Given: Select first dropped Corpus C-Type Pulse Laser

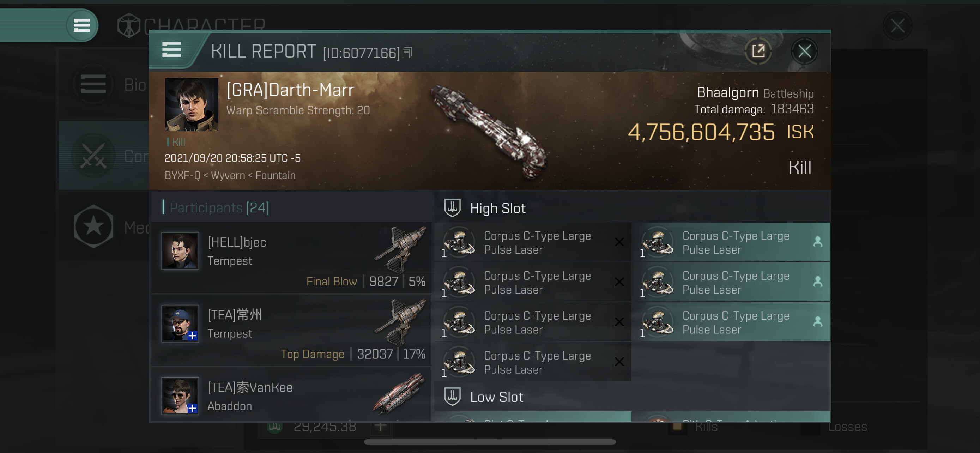Looking at the screenshot, I should [x=731, y=242].
